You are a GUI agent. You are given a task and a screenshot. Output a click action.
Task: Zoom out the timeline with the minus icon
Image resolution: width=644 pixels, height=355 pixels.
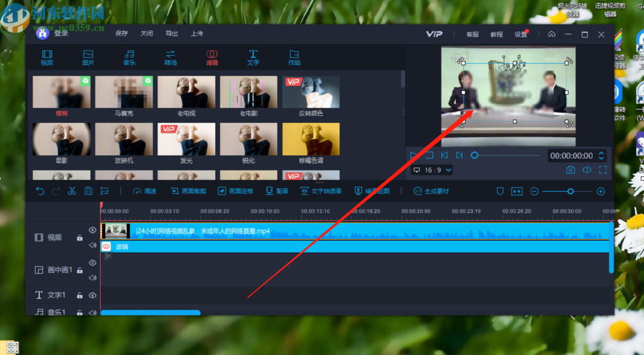pos(534,191)
